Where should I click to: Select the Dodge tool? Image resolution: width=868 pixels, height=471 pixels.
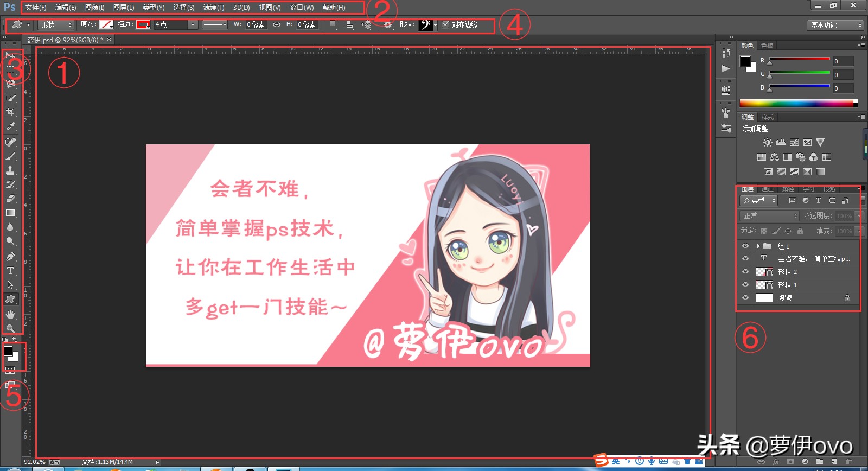(10, 241)
